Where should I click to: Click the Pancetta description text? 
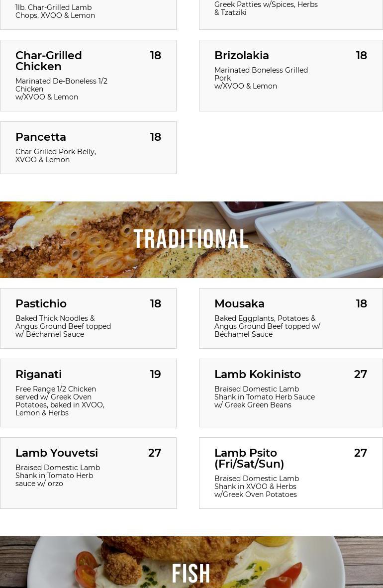pyautogui.click(x=56, y=156)
